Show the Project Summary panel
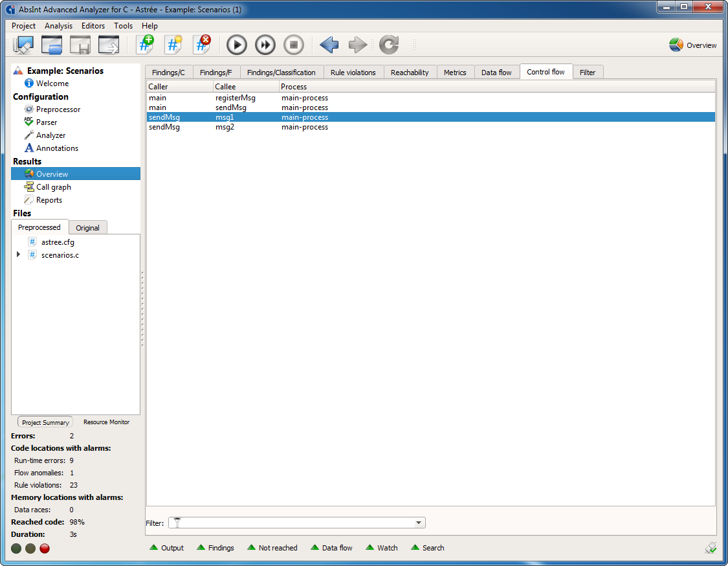Viewport: 728px width, 566px height. tap(45, 422)
